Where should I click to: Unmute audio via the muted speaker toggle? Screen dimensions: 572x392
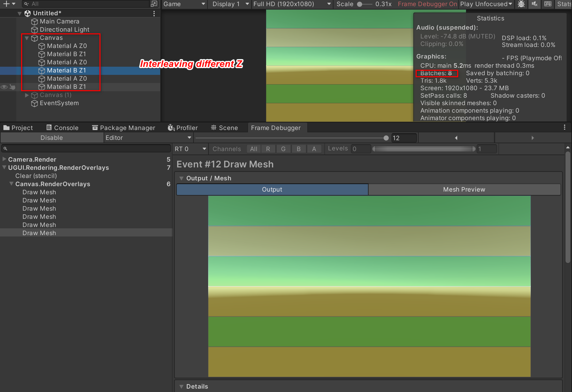[534, 4]
